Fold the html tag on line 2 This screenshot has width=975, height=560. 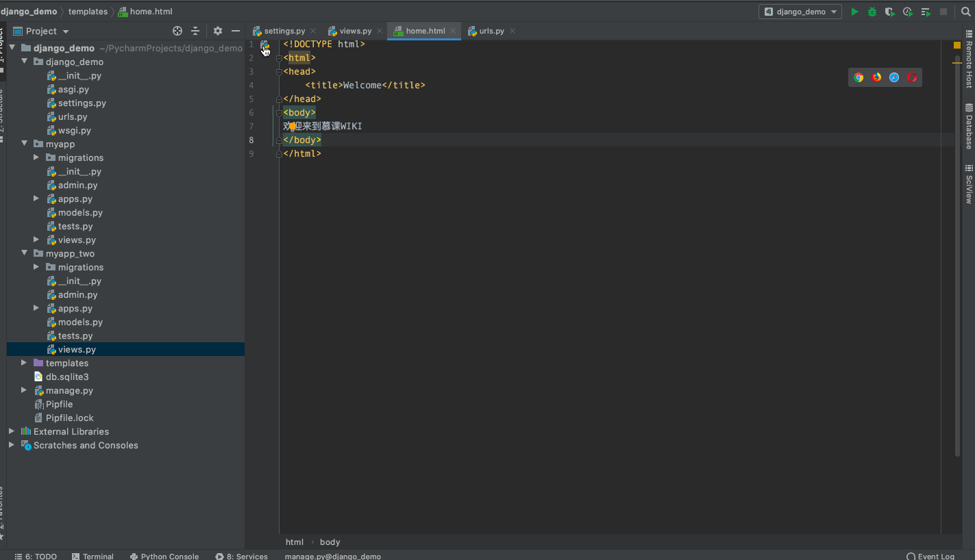tap(279, 58)
